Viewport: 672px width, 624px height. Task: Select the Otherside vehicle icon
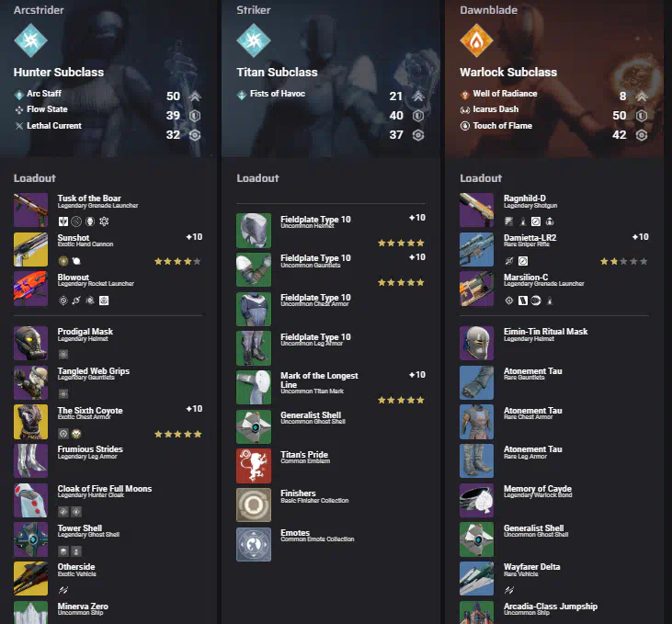30,579
